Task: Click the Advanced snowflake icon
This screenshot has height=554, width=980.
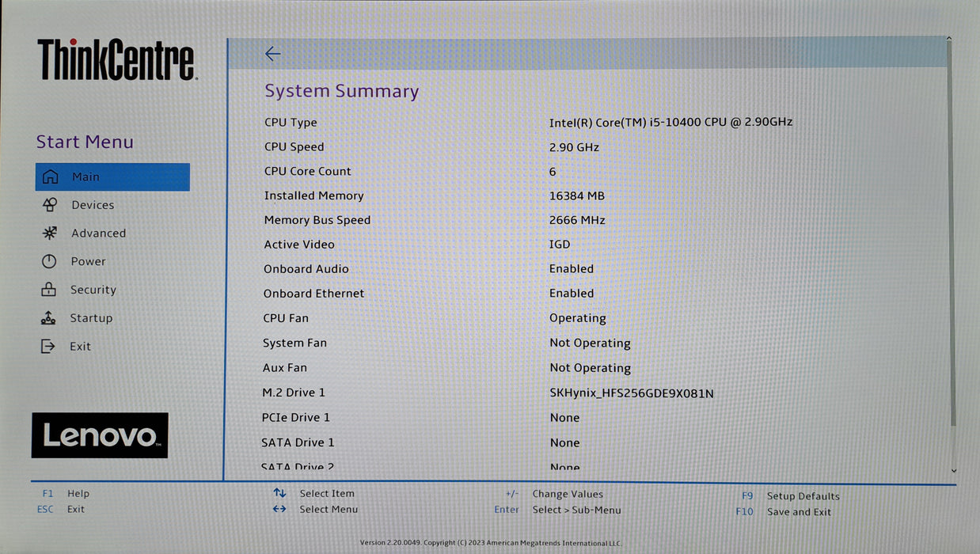Action: tap(49, 233)
